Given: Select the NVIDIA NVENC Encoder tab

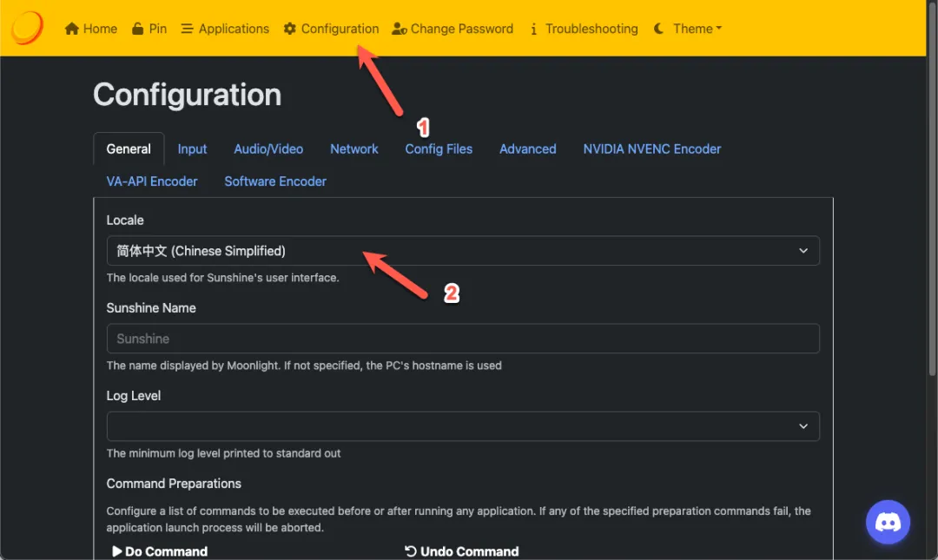Looking at the screenshot, I should [x=651, y=149].
